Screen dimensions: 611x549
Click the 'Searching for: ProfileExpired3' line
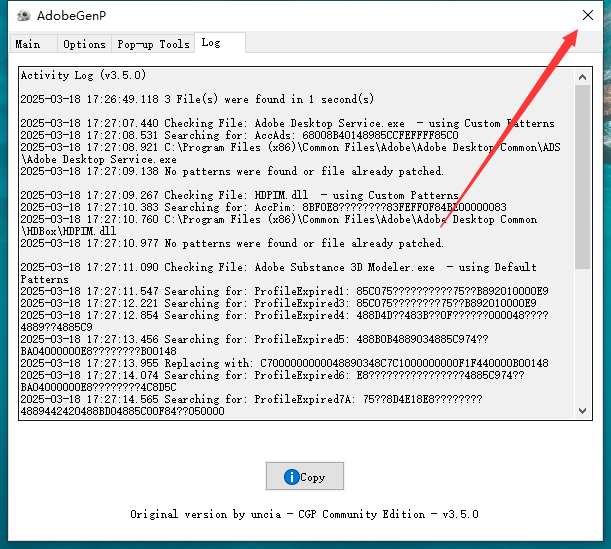point(279,303)
